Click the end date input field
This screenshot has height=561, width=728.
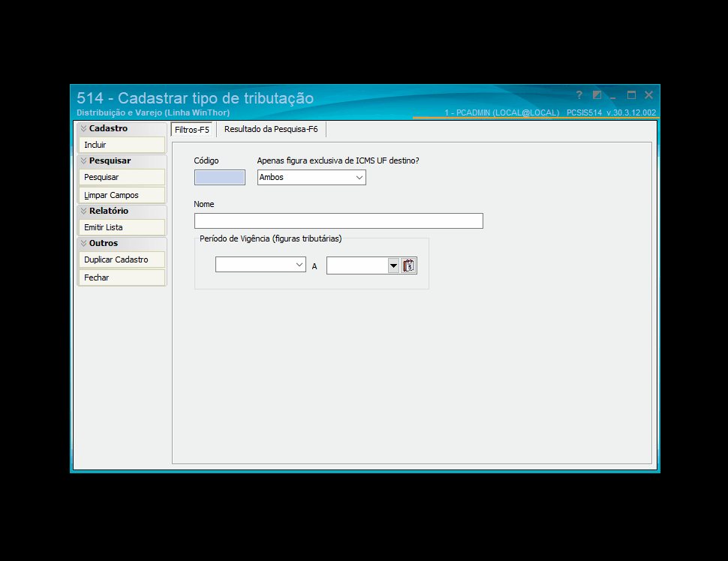coord(357,266)
